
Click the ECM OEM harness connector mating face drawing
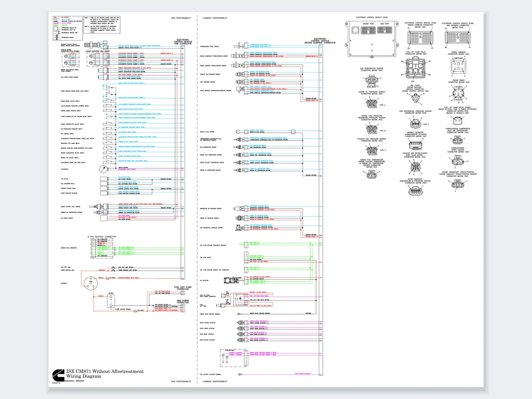click(x=458, y=38)
